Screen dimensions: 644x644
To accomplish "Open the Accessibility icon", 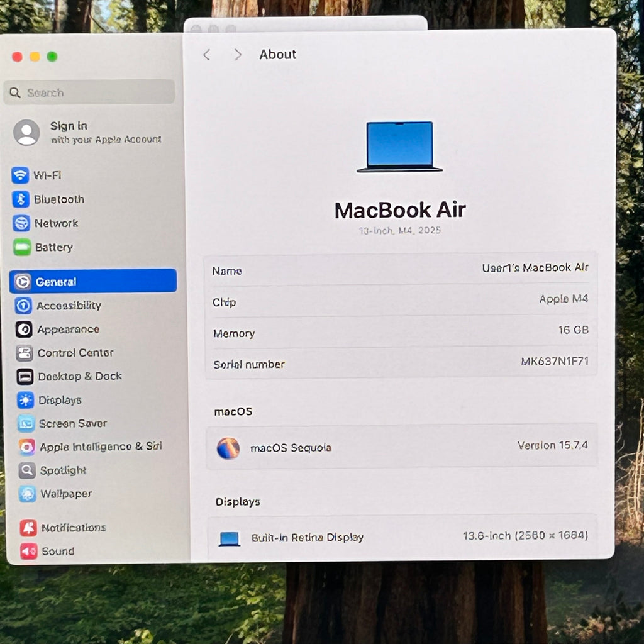I will click(x=23, y=306).
